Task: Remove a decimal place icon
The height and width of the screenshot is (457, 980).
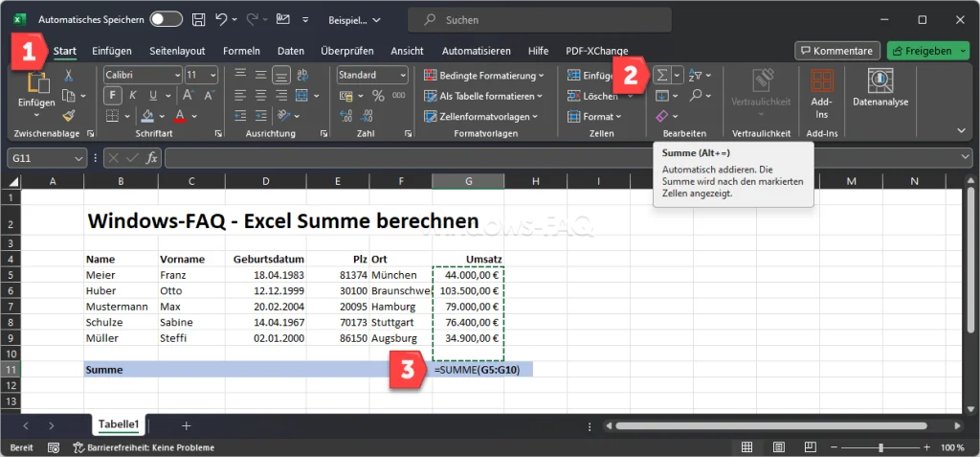Action: (x=366, y=116)
